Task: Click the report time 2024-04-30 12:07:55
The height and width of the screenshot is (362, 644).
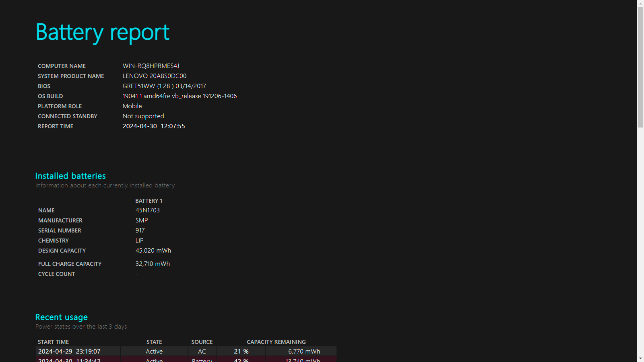Action: (x=154, y=126)
